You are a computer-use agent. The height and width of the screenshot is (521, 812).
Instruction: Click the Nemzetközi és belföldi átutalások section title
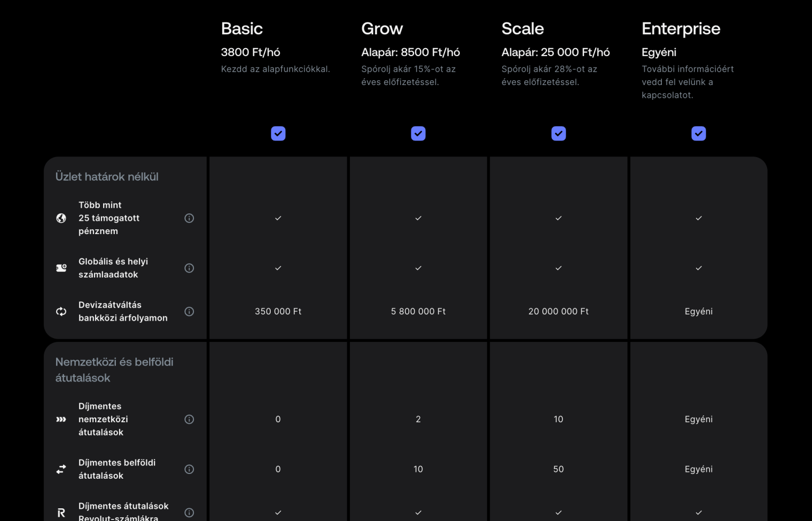coord(114,370)
